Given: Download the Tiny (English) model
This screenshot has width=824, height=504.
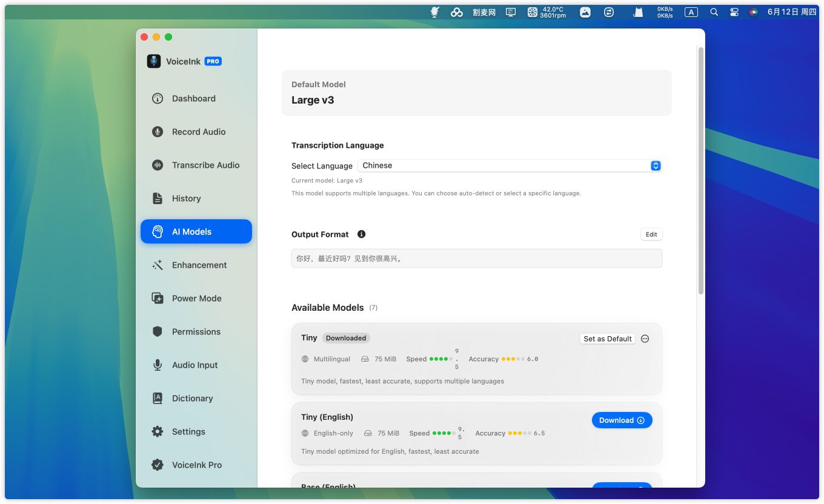Looking at the screenshot, I should click(x=622, y=420).
